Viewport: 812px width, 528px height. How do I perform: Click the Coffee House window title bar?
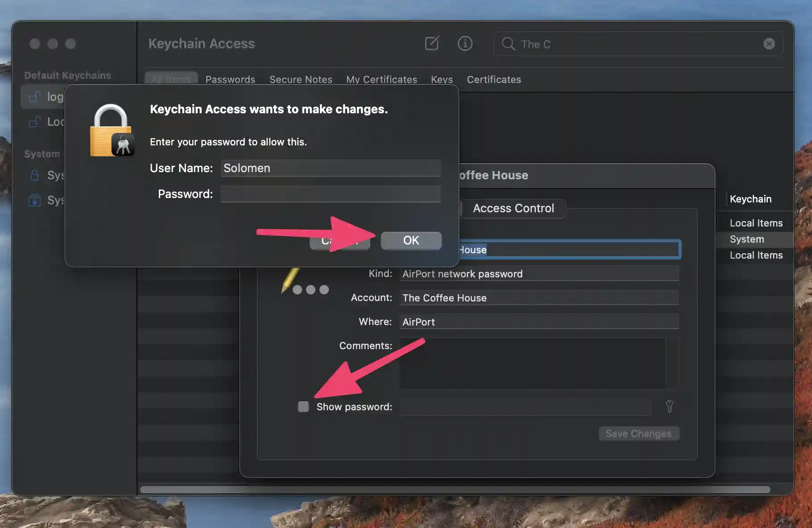click(587, 176)
